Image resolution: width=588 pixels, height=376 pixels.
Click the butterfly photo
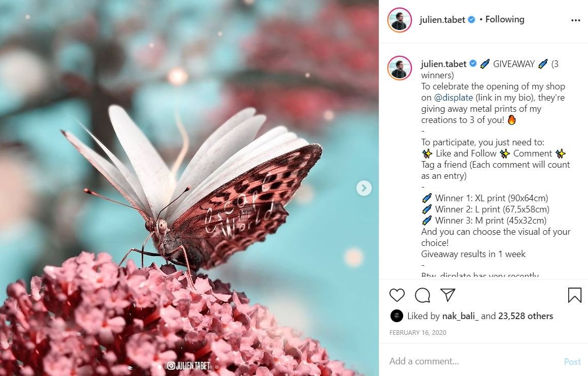coord(189,188)
